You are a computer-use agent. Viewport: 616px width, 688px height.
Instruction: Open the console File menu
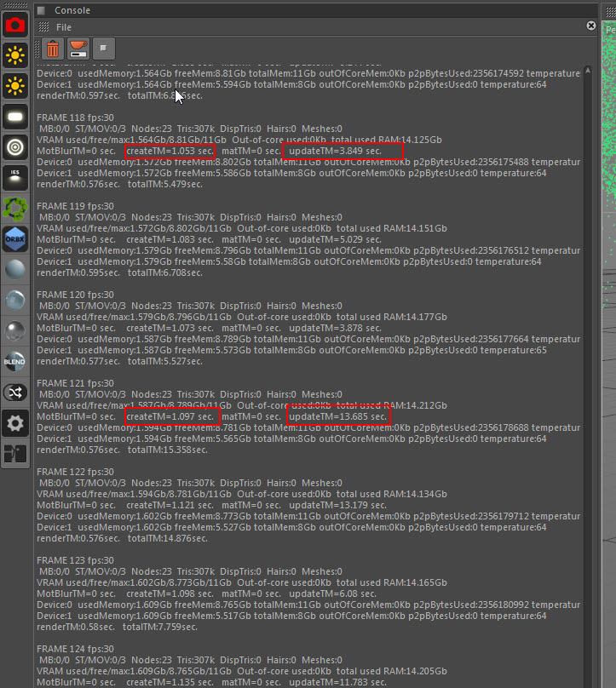click(x=64, y=27)
